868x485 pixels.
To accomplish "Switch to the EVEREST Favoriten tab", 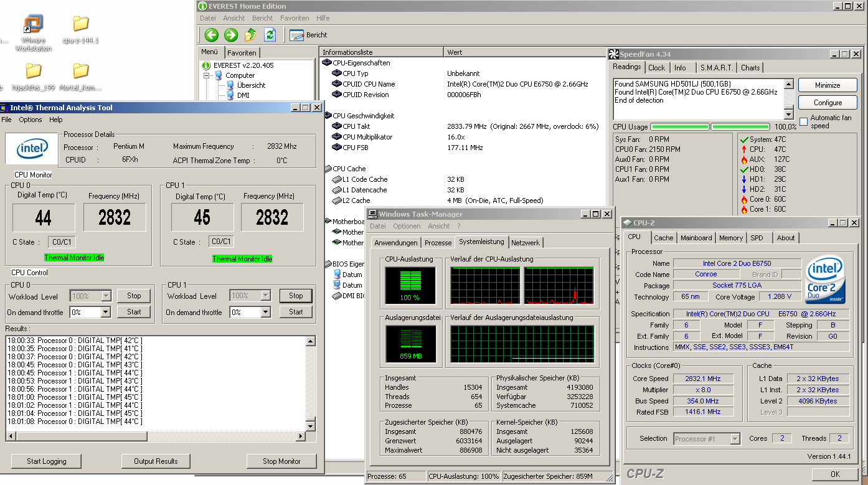I will click(x=241, y=53).
